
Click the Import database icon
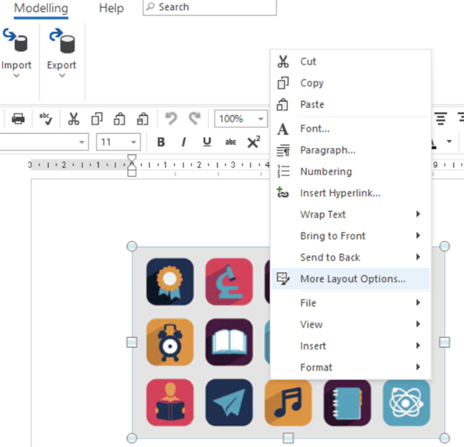[16, 41]
